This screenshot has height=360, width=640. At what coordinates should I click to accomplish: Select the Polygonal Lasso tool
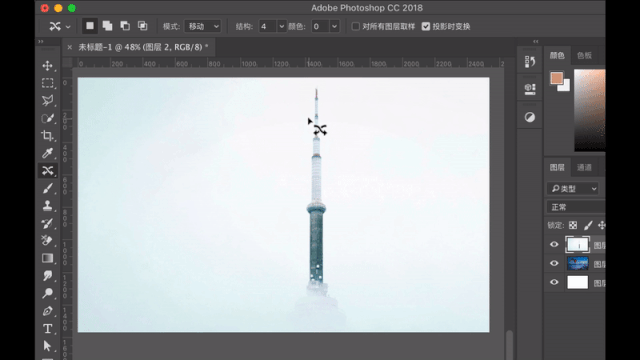(x=47, y=100)
